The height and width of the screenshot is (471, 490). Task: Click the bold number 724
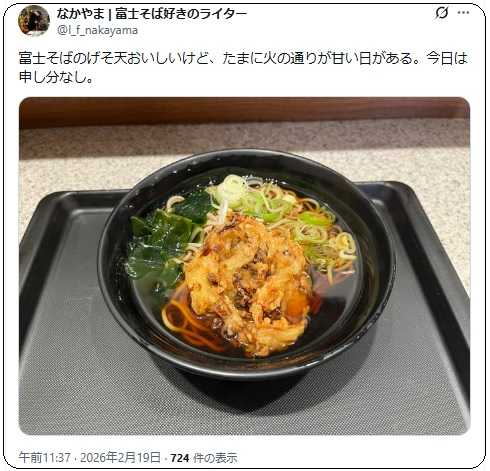point(180,458)
